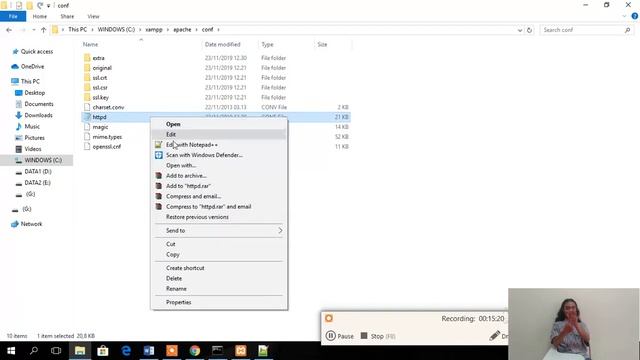Viewport: 640px width, 360px height.
Task: Click the xampp breadcrumb in the address bar
Action: point(154,29)
